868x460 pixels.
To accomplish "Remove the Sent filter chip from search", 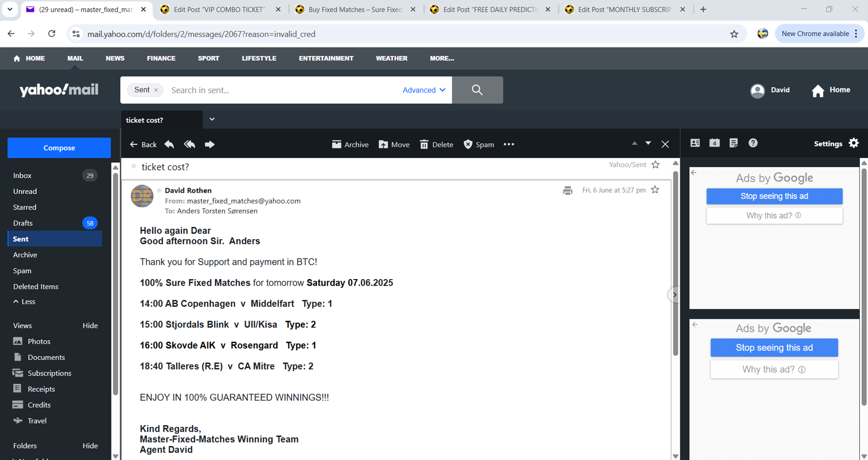I will (x=156, y=90).
